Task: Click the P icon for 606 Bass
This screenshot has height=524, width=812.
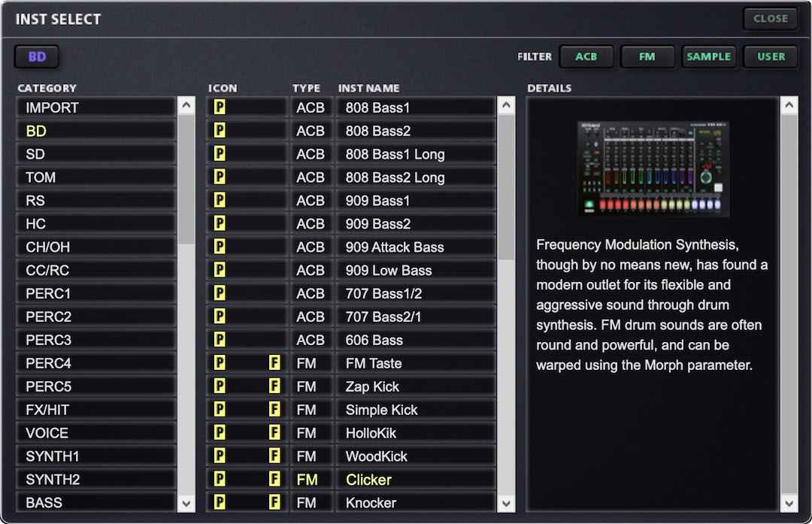Action: (220, 341)
